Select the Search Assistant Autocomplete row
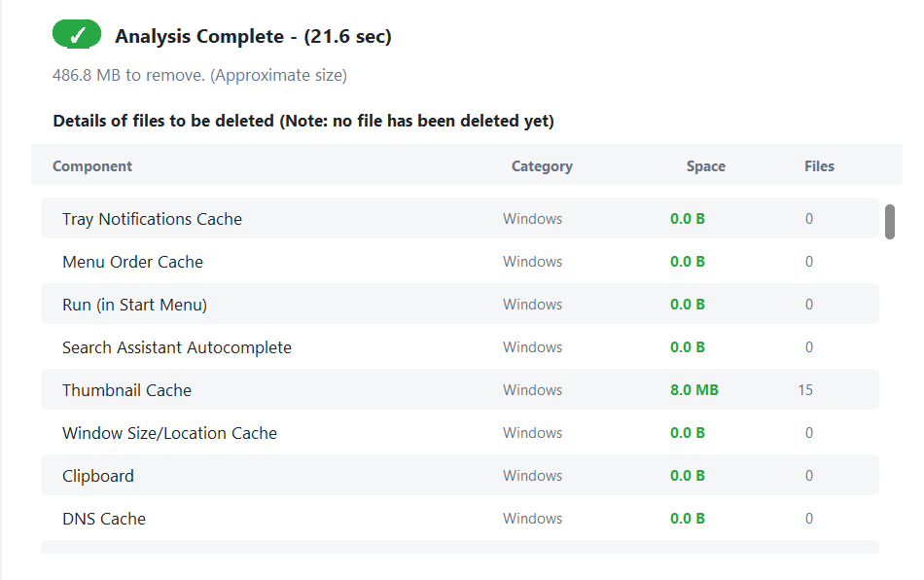The height and width of the screenshot is (580, 924). (460, 347)
